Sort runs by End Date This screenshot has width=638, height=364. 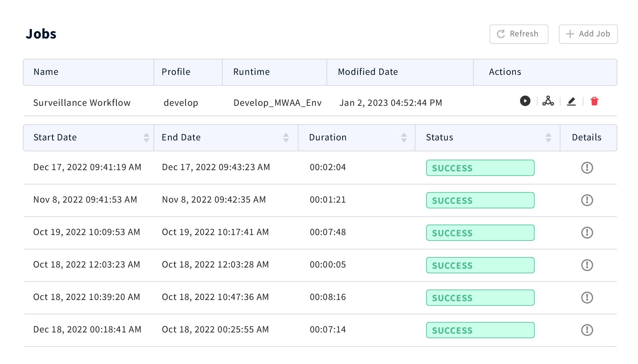click(286, 138)
